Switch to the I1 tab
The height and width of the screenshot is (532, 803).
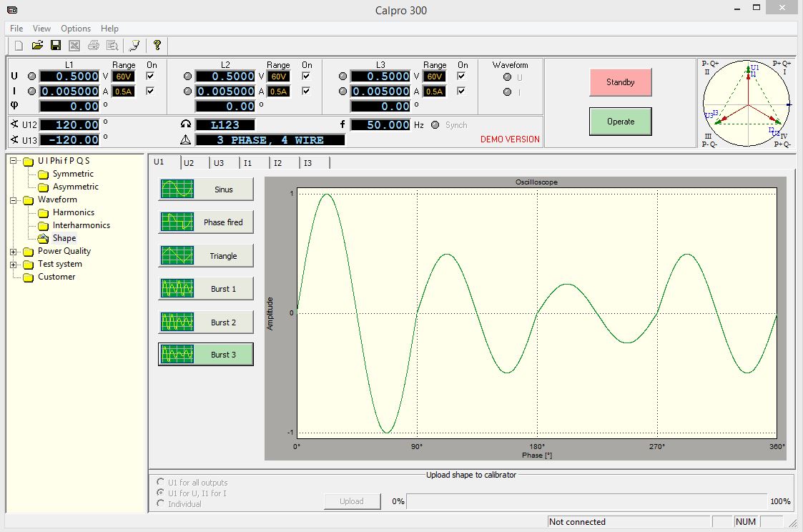coord(248,163)
